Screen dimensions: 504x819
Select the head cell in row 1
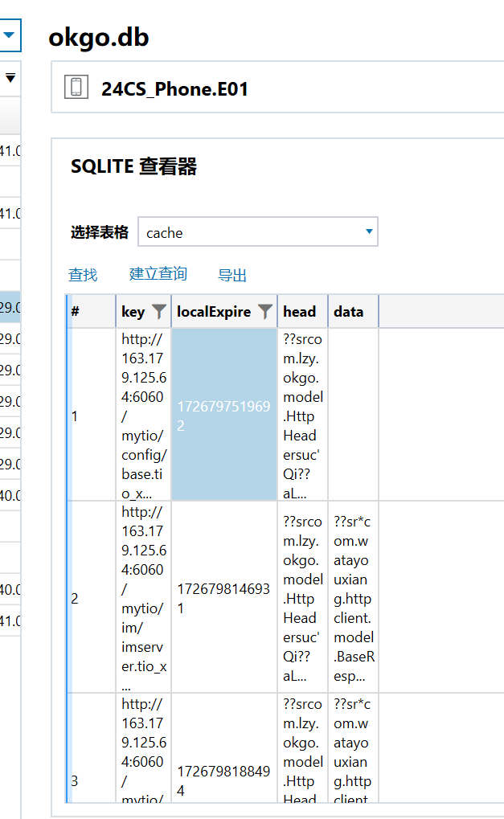coord(302,414)
